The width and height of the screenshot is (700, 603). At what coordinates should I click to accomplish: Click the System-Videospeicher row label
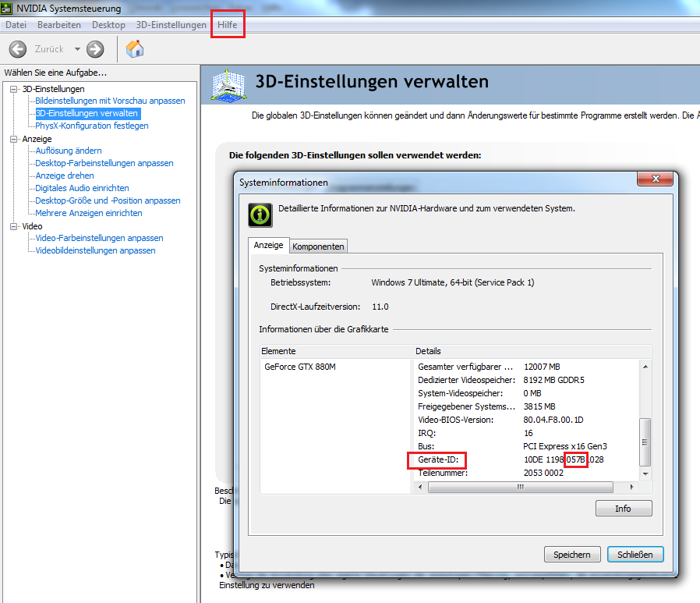point(460,393)
